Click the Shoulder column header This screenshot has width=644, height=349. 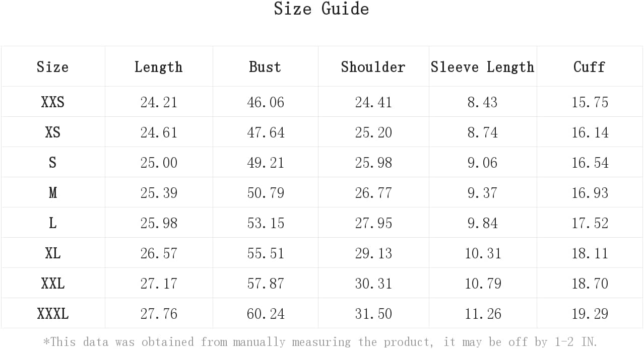[x=373, y=67]
